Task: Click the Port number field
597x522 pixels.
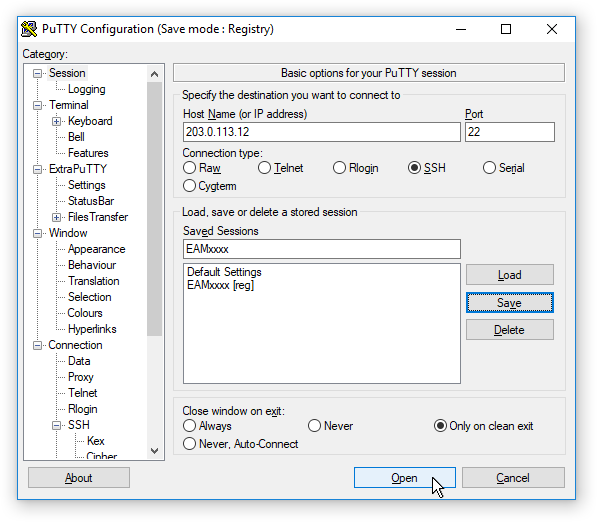Action: click(x=509, y=132)
